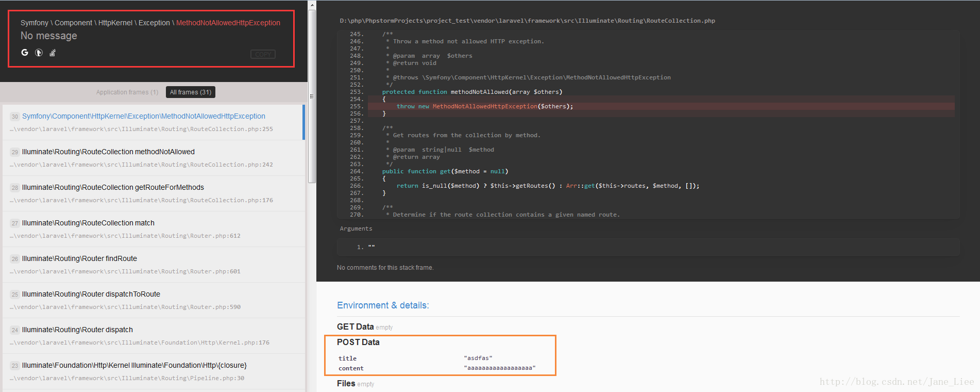Click frame 24 path Kernel.php:176
This screenshot has width=980, height=392.
click(140, 342)
